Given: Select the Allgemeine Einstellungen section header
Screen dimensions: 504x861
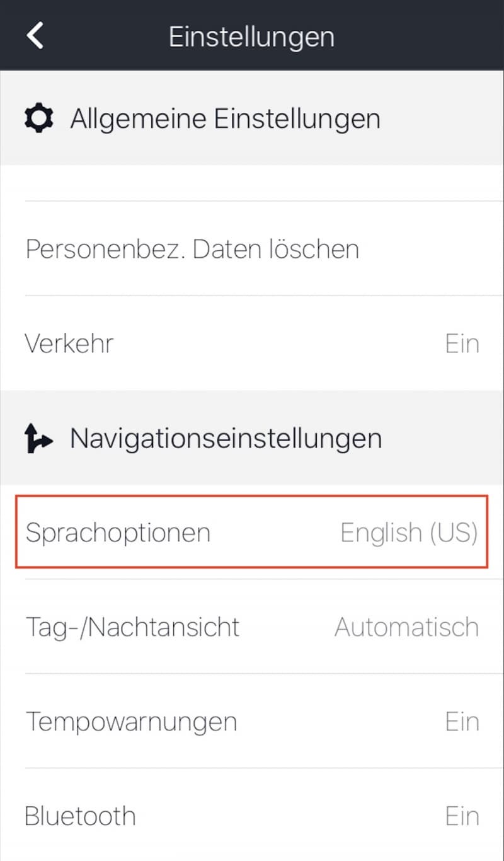Looking at the screenshot, I should tap(252, 118).
